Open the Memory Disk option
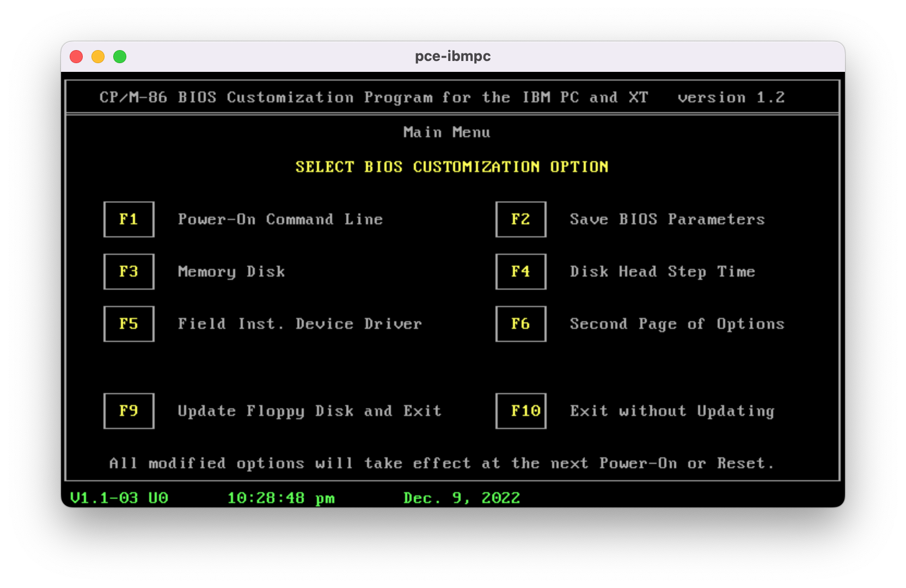The height and width of the screenshot is (588, 906). 231,272
